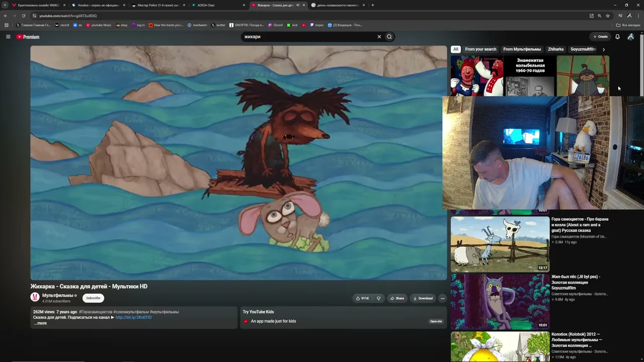Open YouTube notifications bell

tap(617, 37)
